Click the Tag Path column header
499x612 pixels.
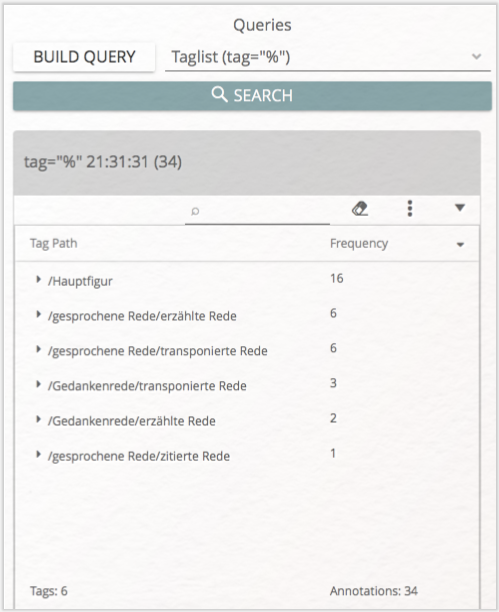tap(53, 243)
